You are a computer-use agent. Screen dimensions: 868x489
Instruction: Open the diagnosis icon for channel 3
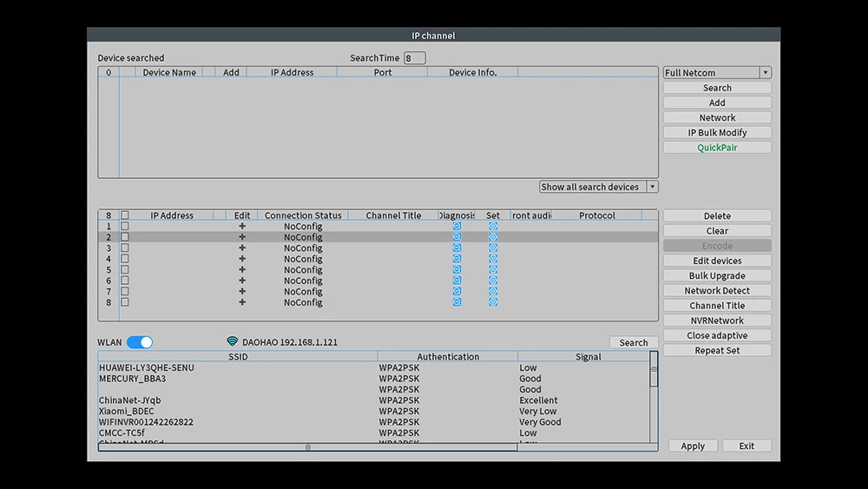tap(457, 248)
